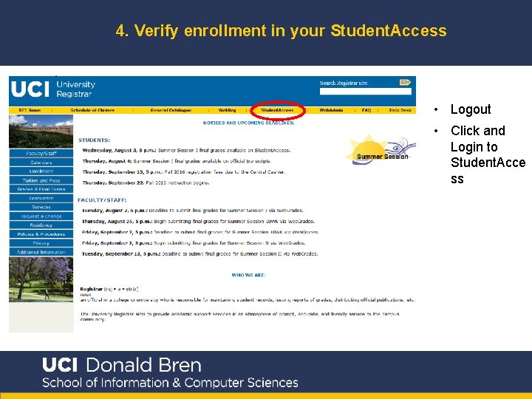Open the FAQ page

(x=366, y=110)
